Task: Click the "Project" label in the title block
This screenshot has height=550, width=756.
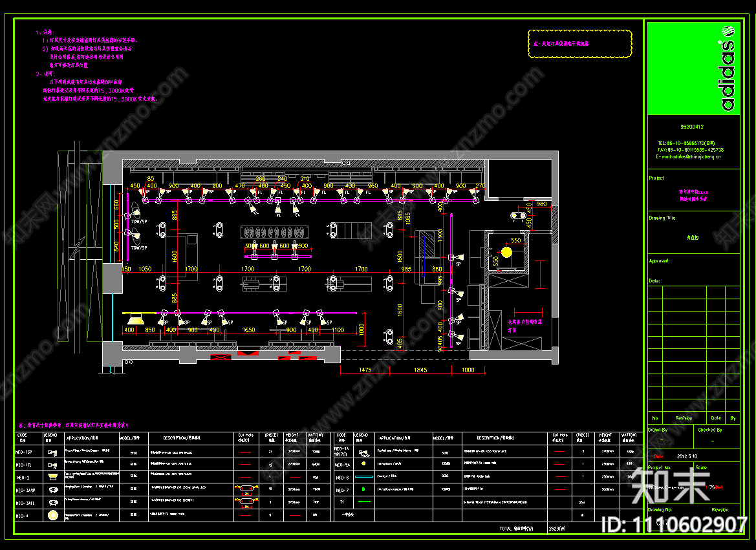Action: pos(656,178)
